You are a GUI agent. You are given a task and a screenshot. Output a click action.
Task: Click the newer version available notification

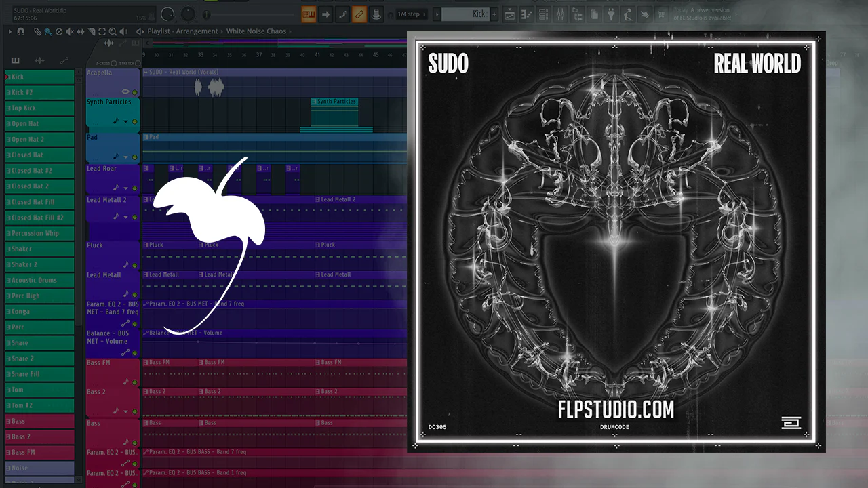point(703,14)
